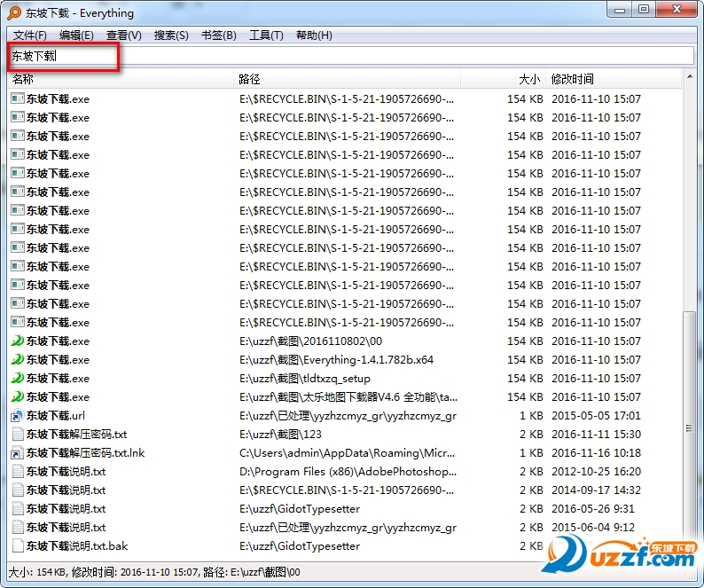This screenshot has height=588, width=704.
Task: Open the 书签(B) menu
Action: (x=219, y=35)
